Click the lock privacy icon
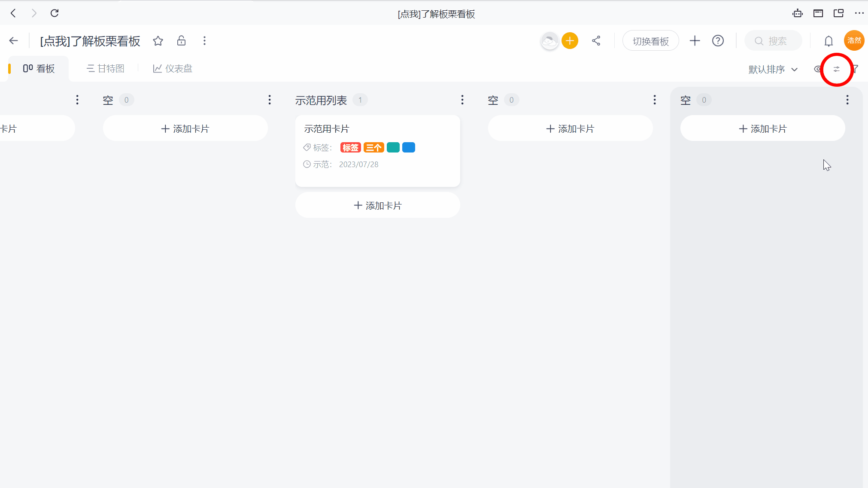This screenshot has height=488, width=868. click(181, 41)
